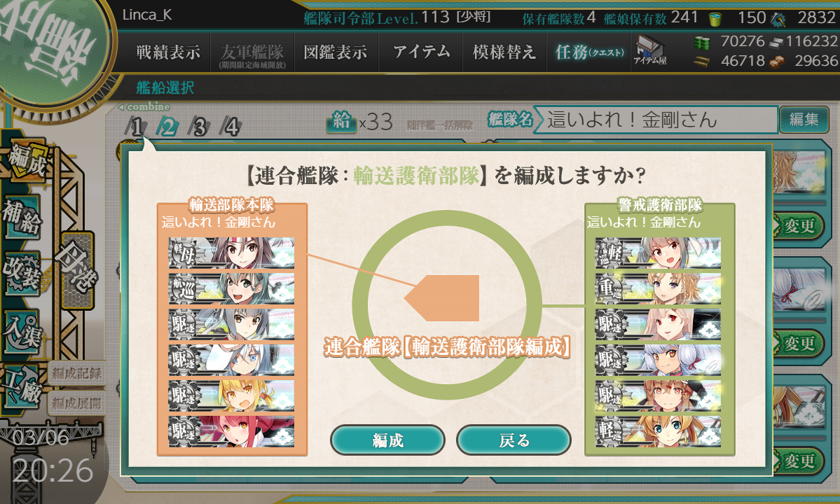Viewport: 840px width, 504px height.
Task: Open the 改装 remodel sidebar icon
Action: pyautogui.click(x=22, y=274)
